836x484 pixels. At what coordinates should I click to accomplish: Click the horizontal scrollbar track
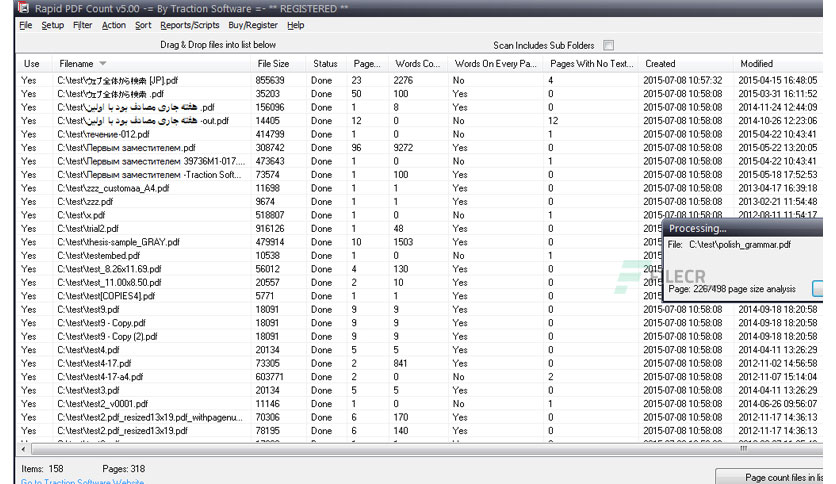pos(427,449)
